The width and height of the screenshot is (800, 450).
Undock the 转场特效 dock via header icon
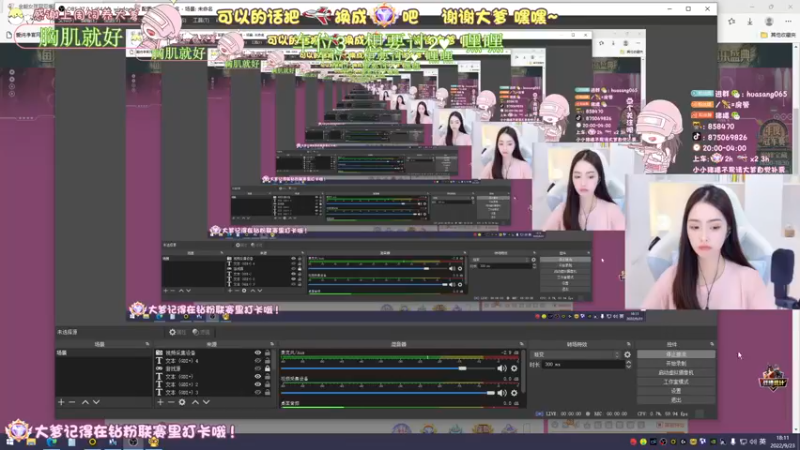coord(629,344)
